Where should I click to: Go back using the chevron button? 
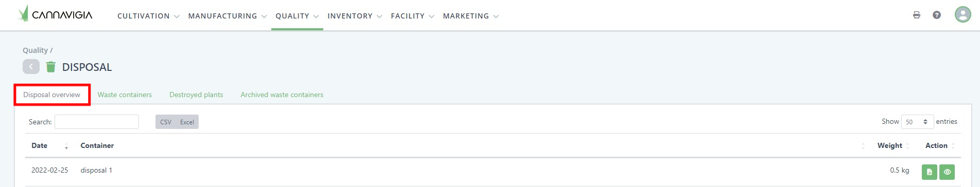(31, 67)
